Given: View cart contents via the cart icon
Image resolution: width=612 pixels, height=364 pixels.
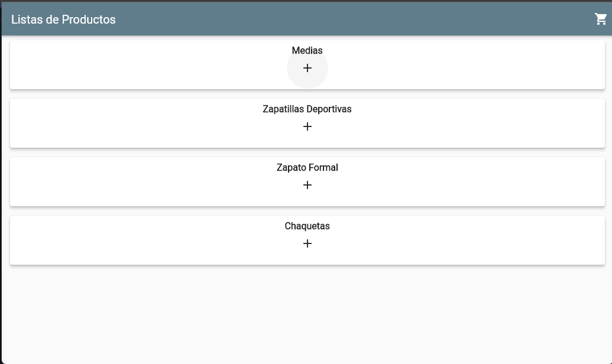Looking at the screenshot, I should [600, 19].
